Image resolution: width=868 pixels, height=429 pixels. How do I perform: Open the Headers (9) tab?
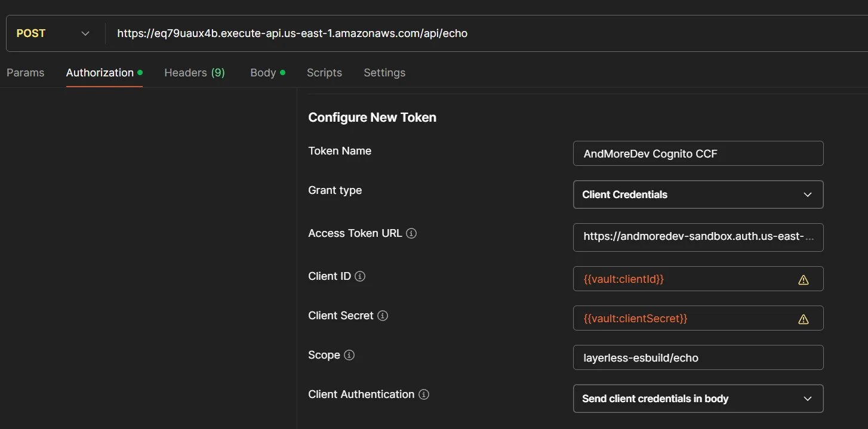pyautogui.click(x=195, y=73)
